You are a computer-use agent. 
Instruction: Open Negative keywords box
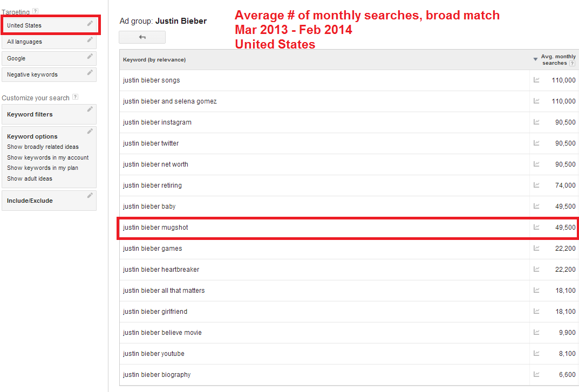click(49, 74)
